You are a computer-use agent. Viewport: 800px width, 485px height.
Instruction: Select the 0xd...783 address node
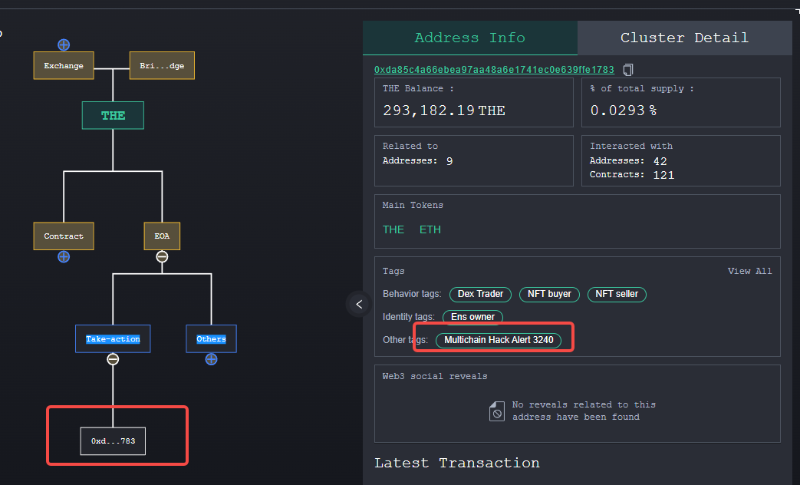point(113,441)
